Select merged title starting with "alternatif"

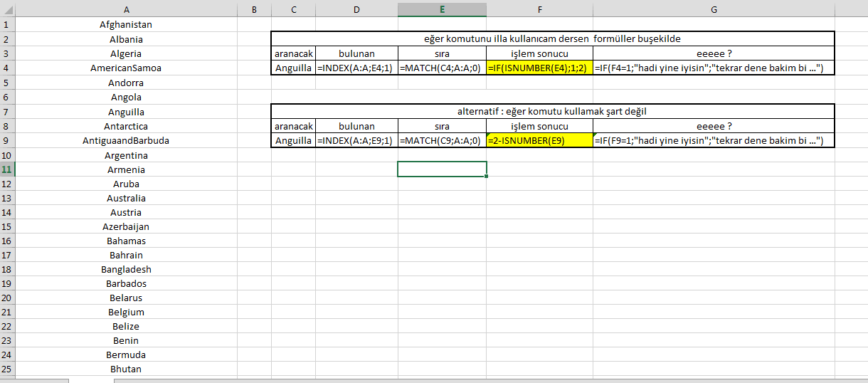pos(552,112)
